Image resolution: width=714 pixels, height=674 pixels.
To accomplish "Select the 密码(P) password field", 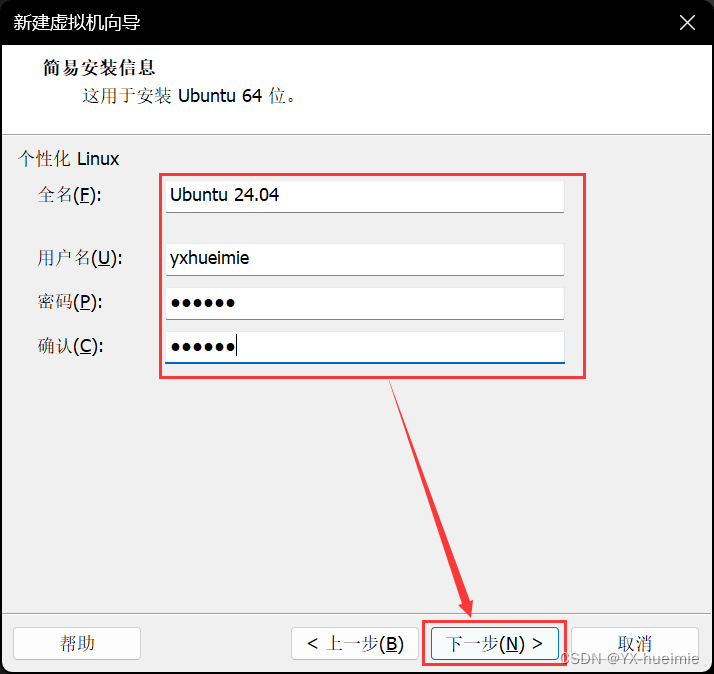I will (365, 303).
